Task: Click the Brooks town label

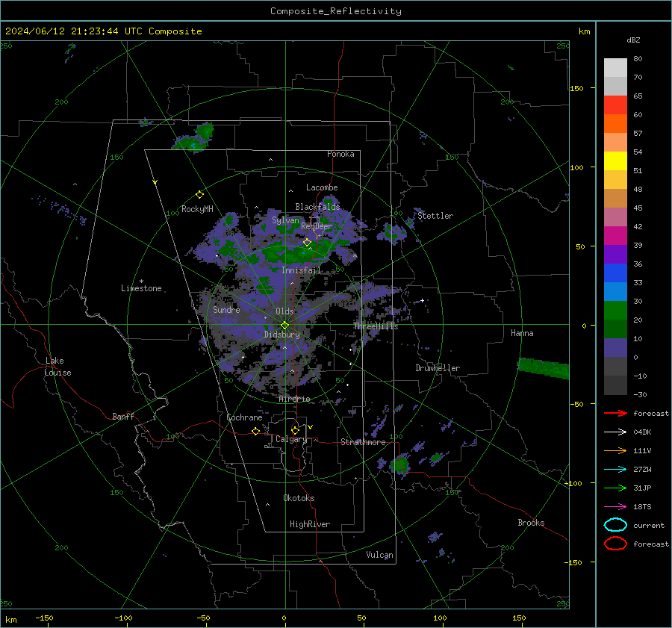Action: (x=531, y=523)
